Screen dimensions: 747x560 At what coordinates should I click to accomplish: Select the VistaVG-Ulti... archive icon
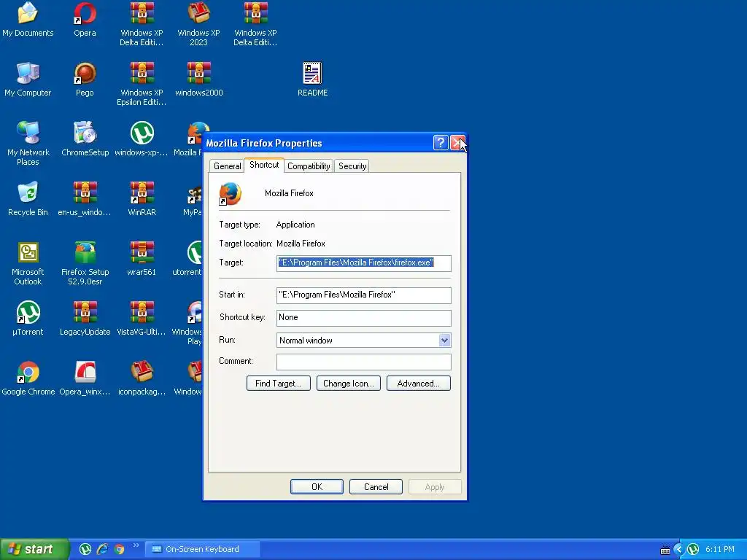(142, 318)
